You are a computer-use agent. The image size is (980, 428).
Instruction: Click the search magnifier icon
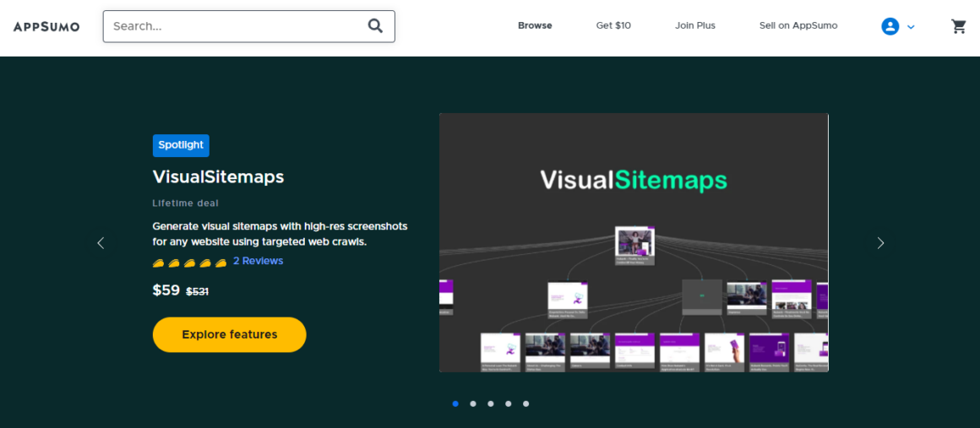(x=375, y=26)
